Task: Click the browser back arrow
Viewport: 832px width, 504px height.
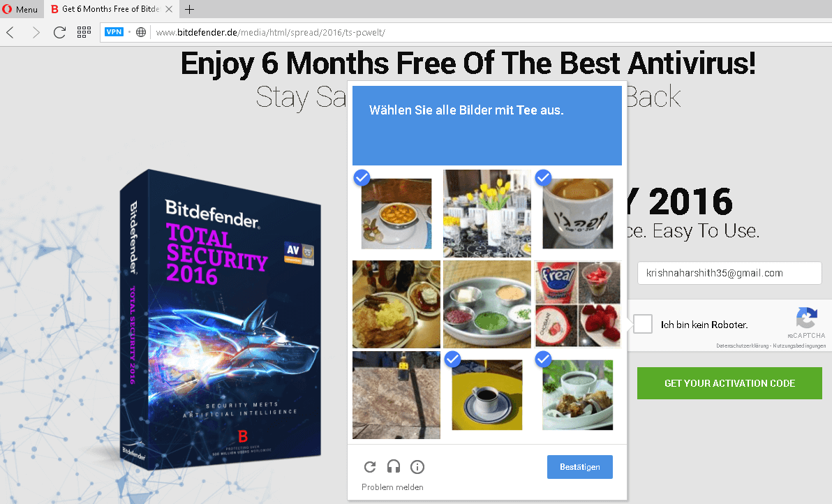Action: point(10,32)
